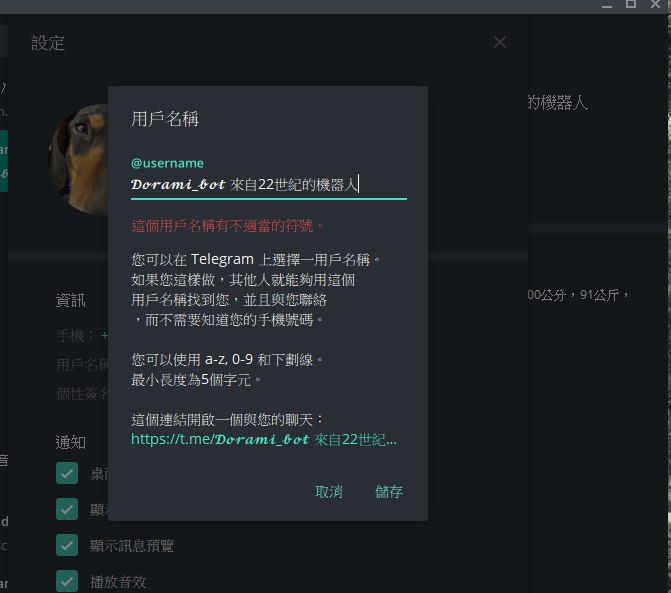Click the 最小長度為5個字元 hint text
The width and height of the screenshot is (671, 593).
coord(196,380)
